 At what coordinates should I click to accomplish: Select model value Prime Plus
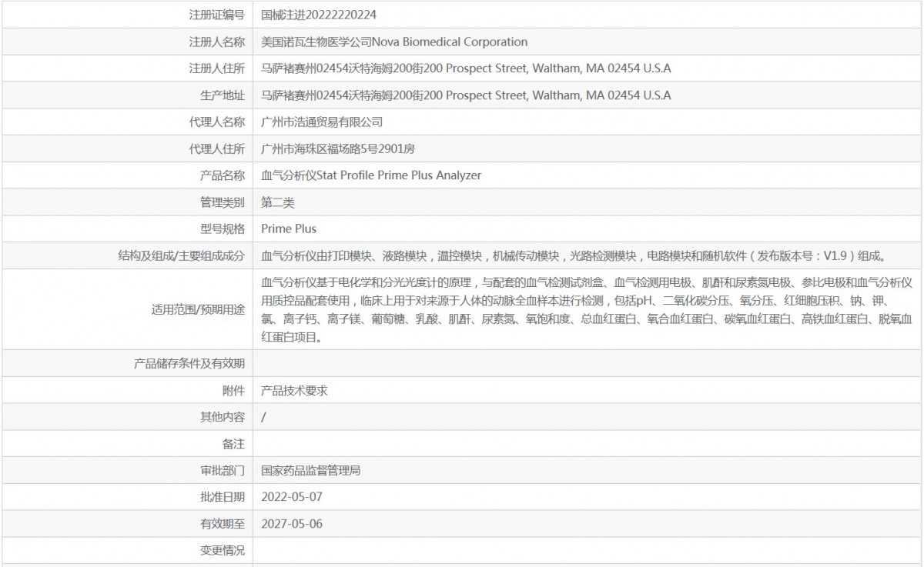289,228
